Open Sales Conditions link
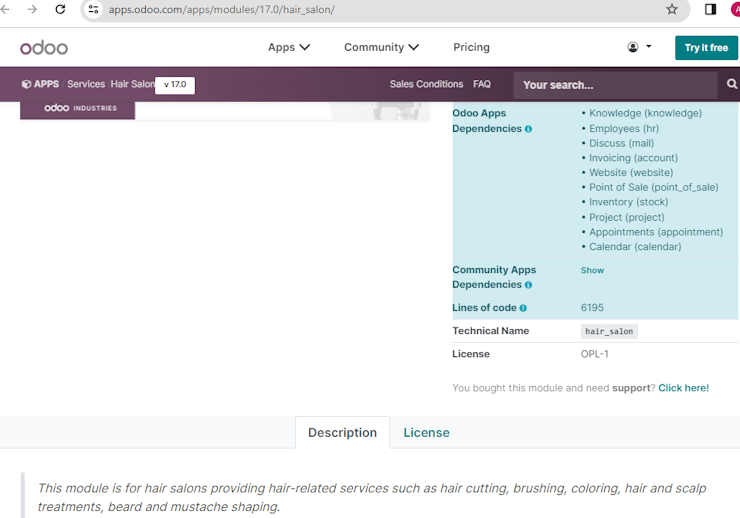The width and height of the screenshot is (740, 518). [x=426, y=84]
